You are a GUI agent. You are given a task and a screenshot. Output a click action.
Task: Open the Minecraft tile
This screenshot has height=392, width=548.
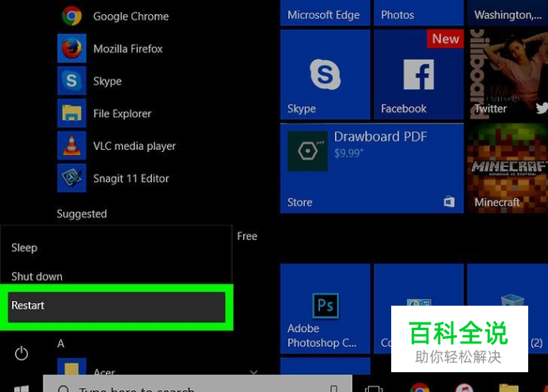[508, 168]
